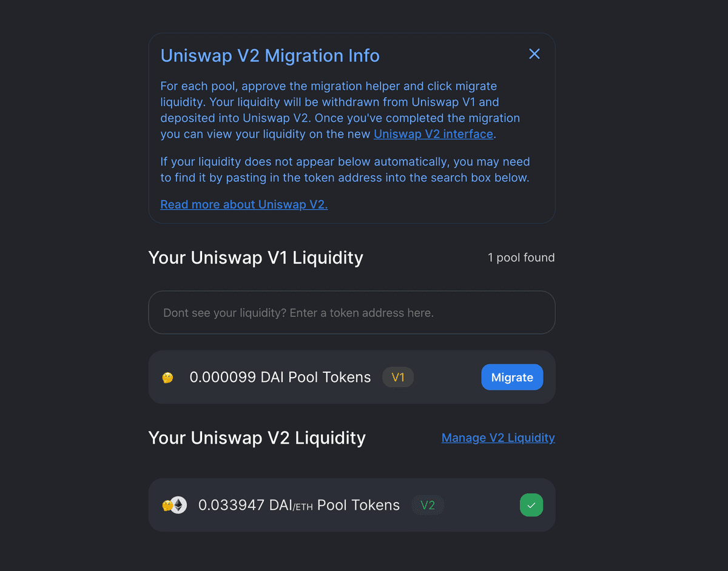Click the X to dismiss the migration info
Screen dimensions: 728x571
(534, 54)
